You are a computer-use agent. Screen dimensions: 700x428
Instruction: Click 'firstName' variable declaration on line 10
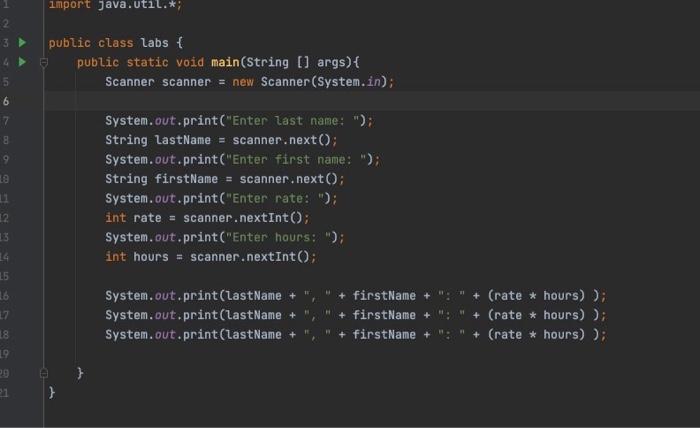[186, 179]
